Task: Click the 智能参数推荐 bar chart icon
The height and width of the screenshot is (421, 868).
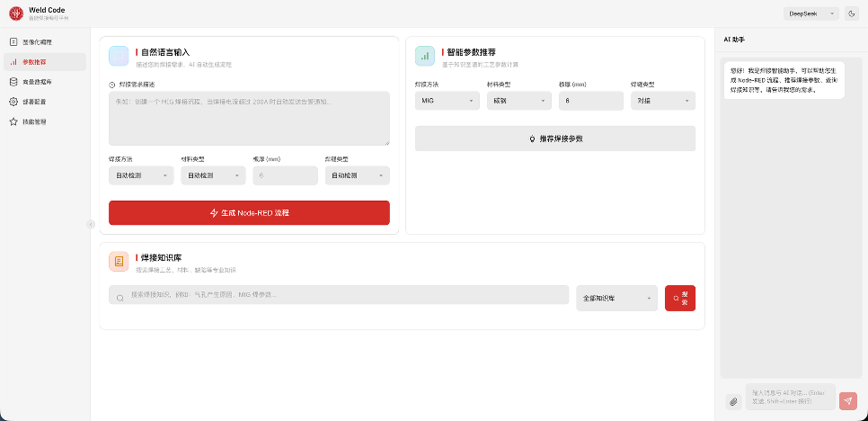Action: tap(425, 56)
